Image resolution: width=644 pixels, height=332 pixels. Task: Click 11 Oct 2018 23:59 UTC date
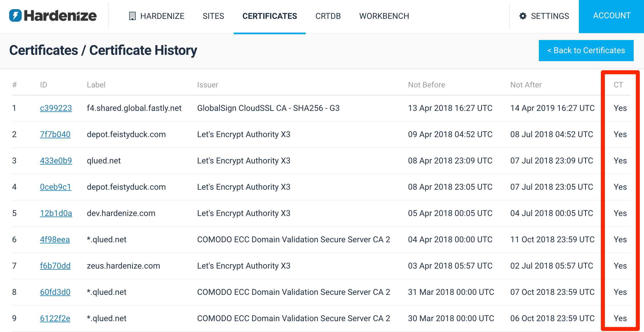point(552,239)
